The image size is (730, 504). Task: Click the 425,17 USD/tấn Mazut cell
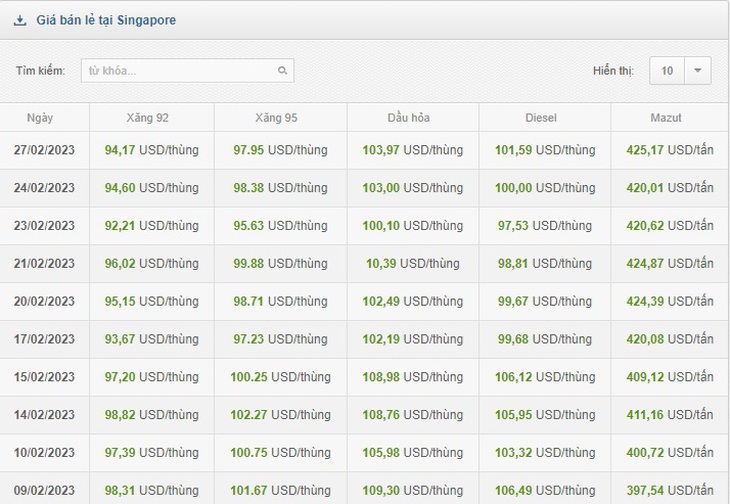pyautogui.click(x=669, y=150)
